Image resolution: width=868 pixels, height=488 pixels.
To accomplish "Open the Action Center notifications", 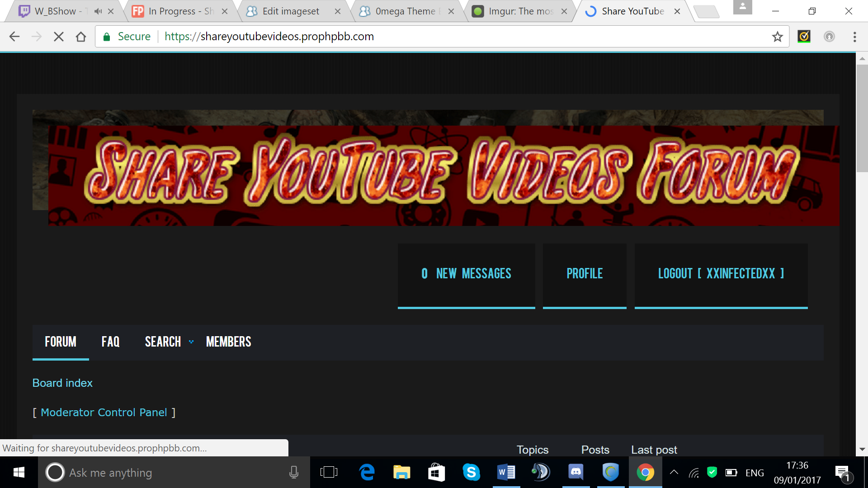I will (x=844, y=473).
